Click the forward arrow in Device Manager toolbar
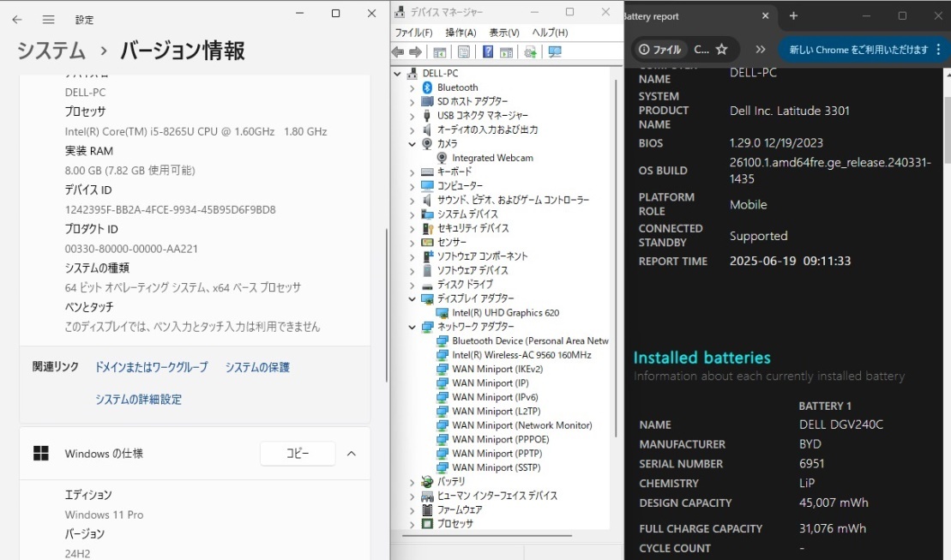This screenshot has height=560, width=951. (414, 51)
